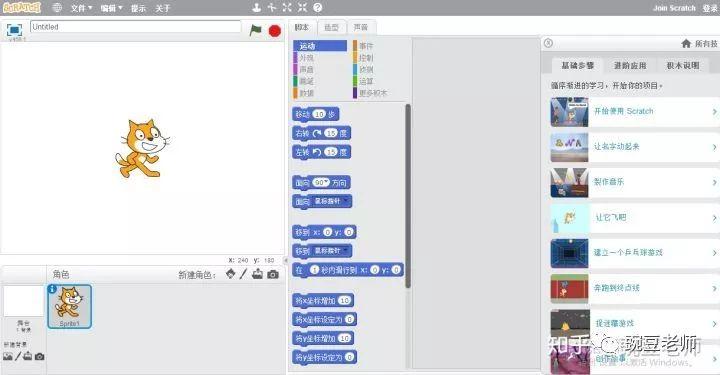Switch to the 造型 tab
Viewport: 720px width, 375px height.
point(331,28)
